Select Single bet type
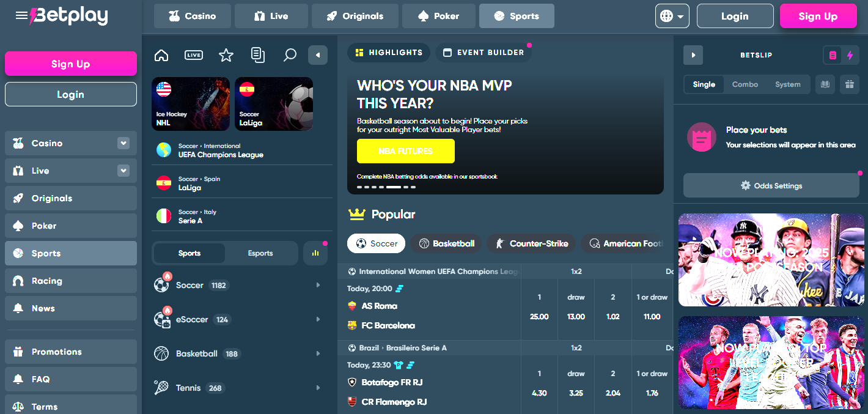Viewport: 868px width, 414px height. 704,84
